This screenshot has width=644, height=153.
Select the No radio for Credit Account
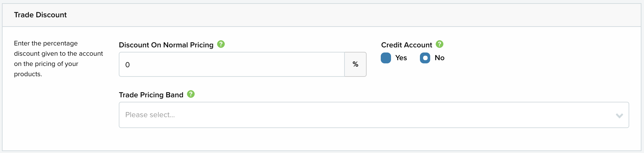pos(425,58)
